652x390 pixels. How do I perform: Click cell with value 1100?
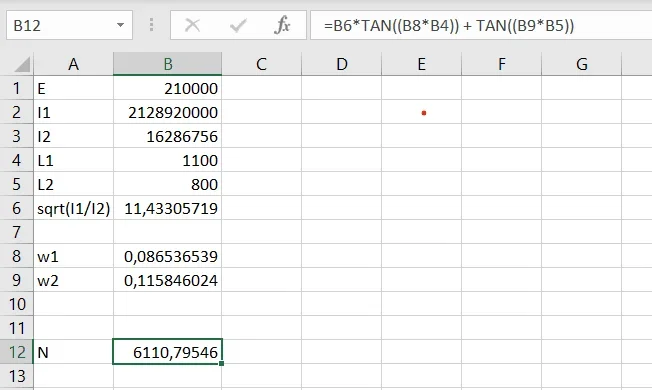coord(168,160)
